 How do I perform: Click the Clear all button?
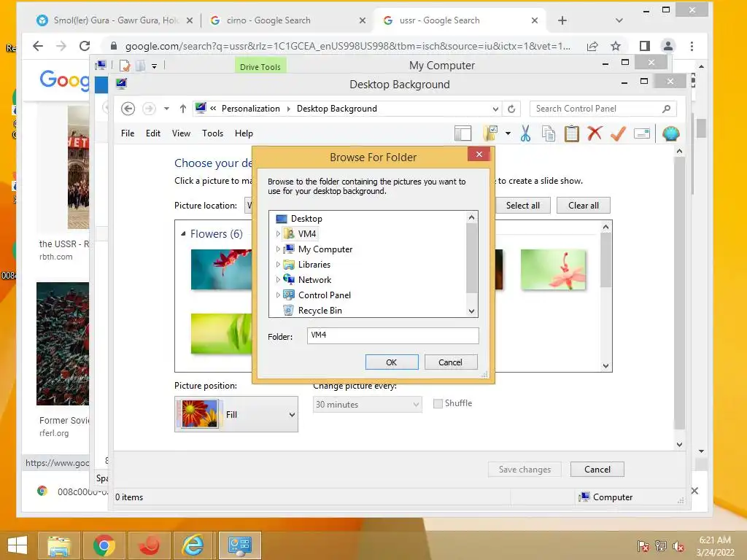point(583,205)
